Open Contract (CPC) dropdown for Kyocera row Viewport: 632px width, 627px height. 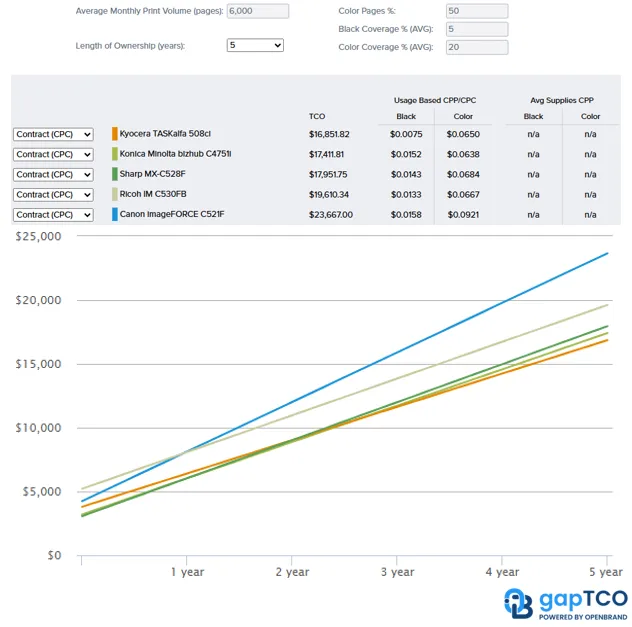53,134
